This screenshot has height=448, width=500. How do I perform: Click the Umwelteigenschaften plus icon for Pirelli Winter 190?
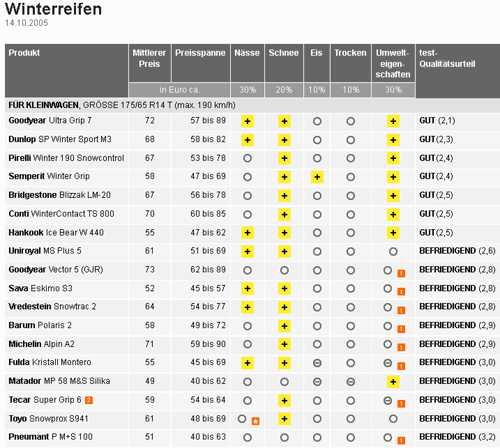393,158
